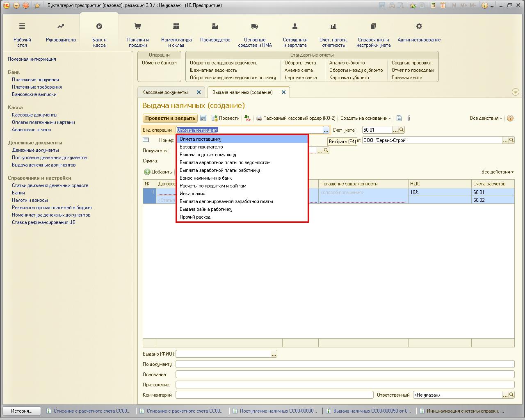The height and width of the screenshot is (420, 525).
Task: Open the calculator from title bar
Action: pyautogui.click(x=434, y=5)
